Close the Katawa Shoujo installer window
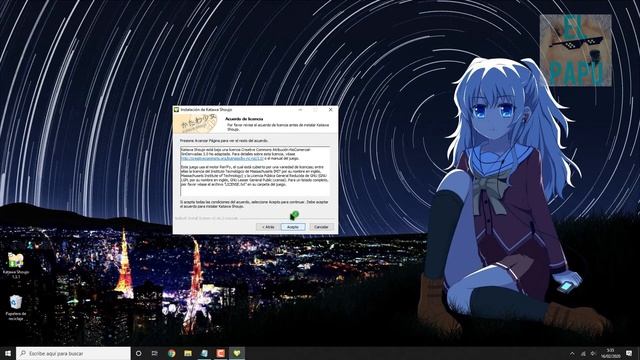The width and height of the screenshot is (640, 360). click(331, 110)
